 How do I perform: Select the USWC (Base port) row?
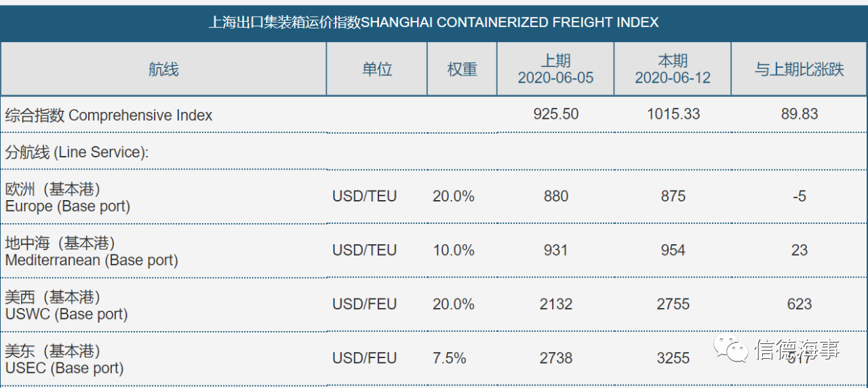[x=434, y=305]
